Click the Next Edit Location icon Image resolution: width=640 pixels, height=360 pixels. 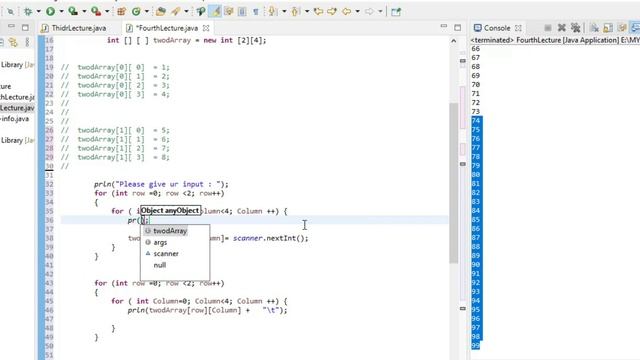(332, 11)
